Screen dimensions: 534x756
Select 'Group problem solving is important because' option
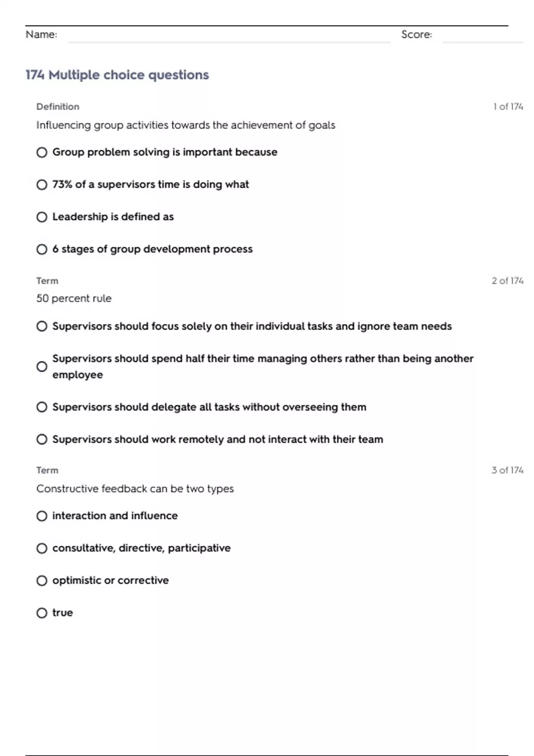coord(42,153)
